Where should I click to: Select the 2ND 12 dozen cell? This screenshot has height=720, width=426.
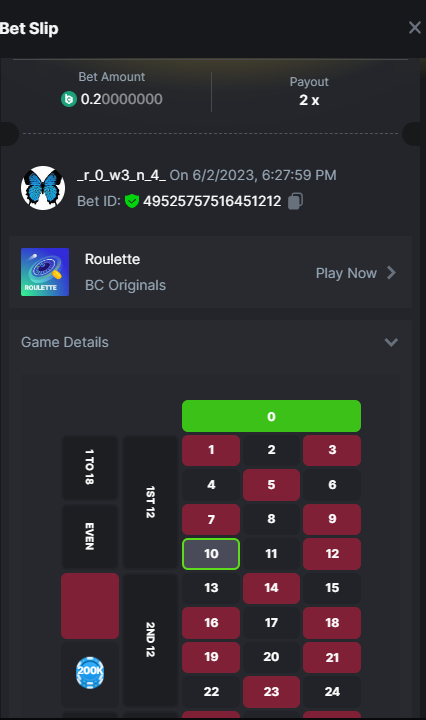(150, 640)
